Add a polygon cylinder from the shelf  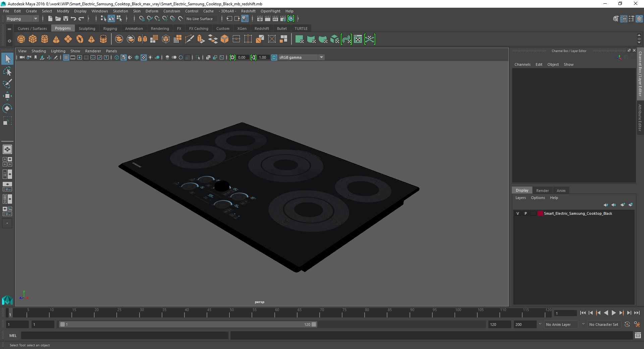45,39
